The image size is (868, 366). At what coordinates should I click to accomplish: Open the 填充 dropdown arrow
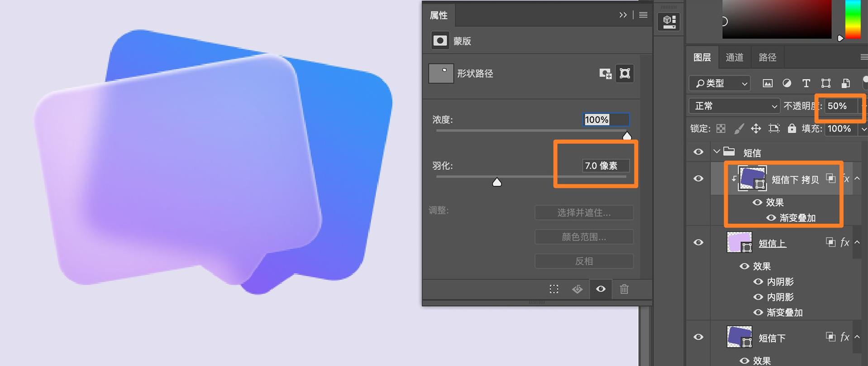[x=863, y=129]
